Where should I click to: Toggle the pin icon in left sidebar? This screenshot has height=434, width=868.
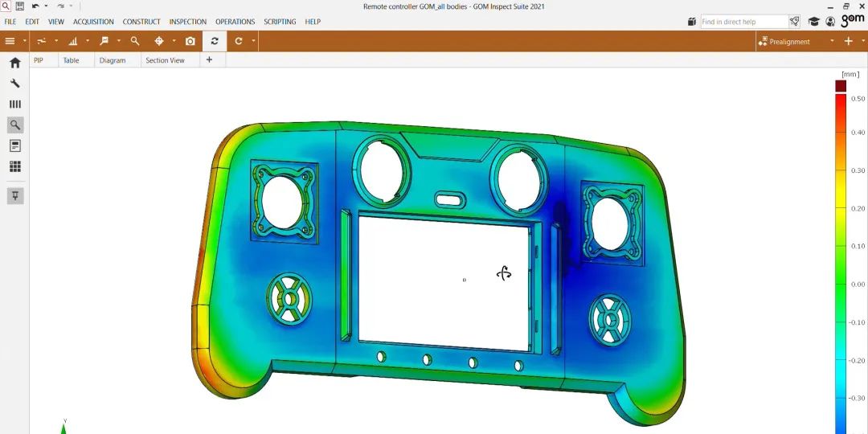pos(15,196)
